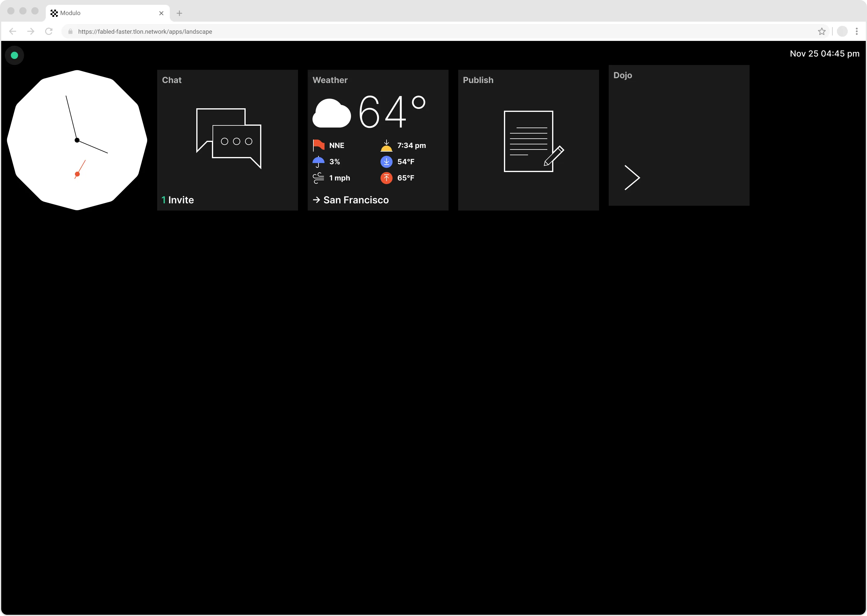Change location by clicking San Francisco
This screenshot has height=616, width=867.
click(356, 200)
